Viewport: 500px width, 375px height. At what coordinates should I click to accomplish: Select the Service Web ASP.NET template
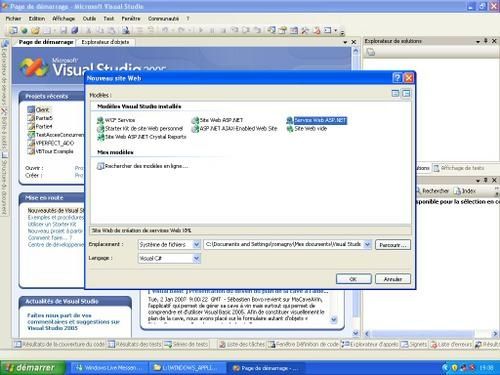pyautogui.click(x=317, y=120)
